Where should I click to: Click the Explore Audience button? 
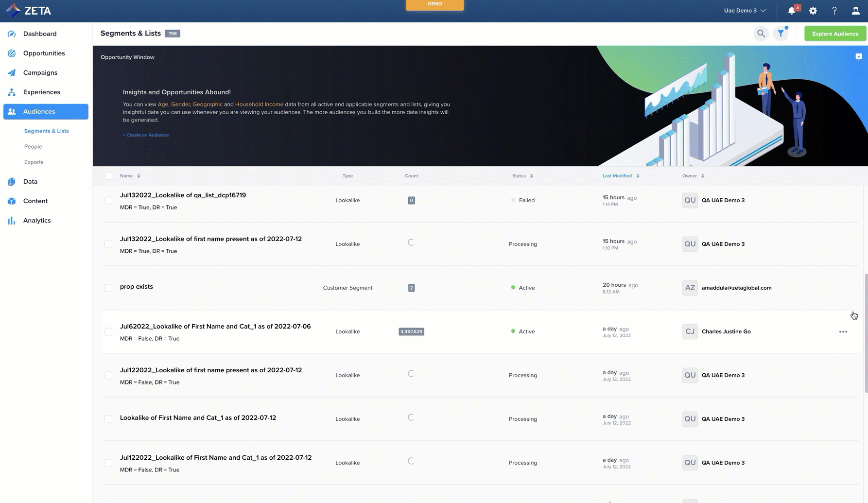coord(835,34)
